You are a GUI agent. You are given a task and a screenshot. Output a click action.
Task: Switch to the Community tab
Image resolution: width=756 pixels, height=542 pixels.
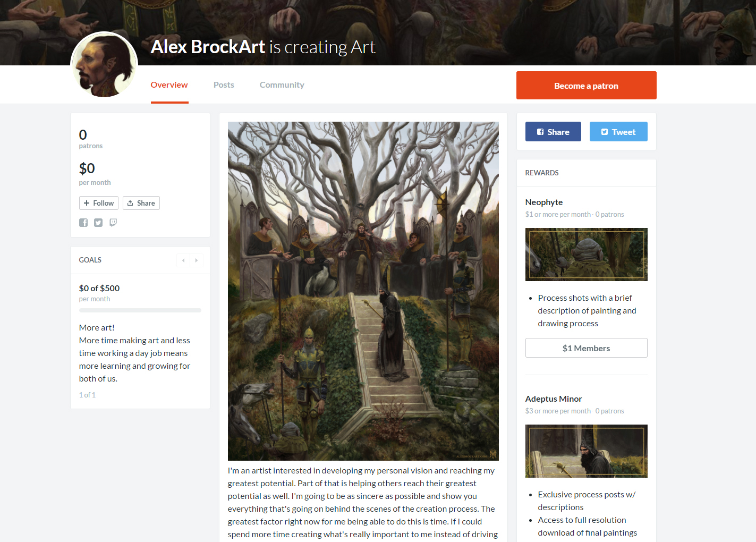(x=282, y=85)
